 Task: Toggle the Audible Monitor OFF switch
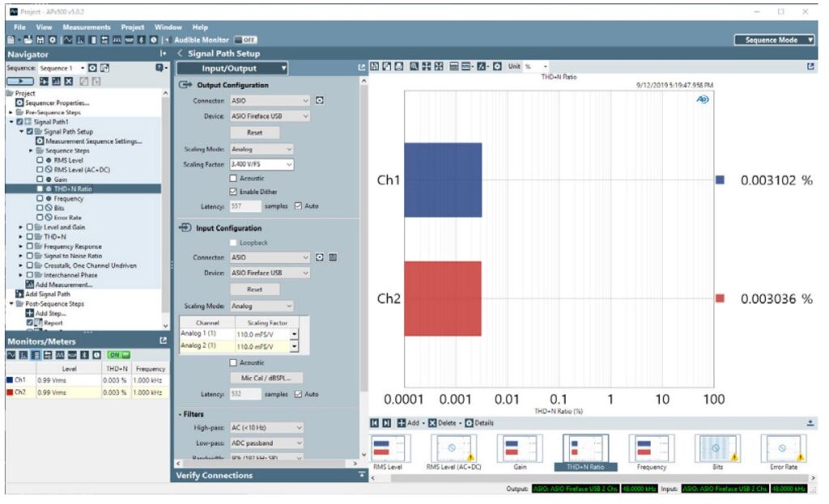[246, 40]
